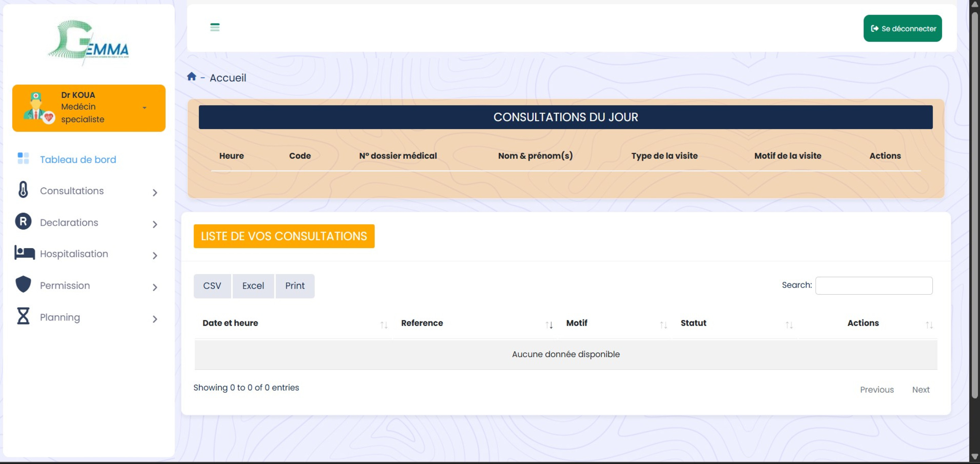The image size is (980, 464).
Task: Focus the Search input field
Action: tap(873, 286)
